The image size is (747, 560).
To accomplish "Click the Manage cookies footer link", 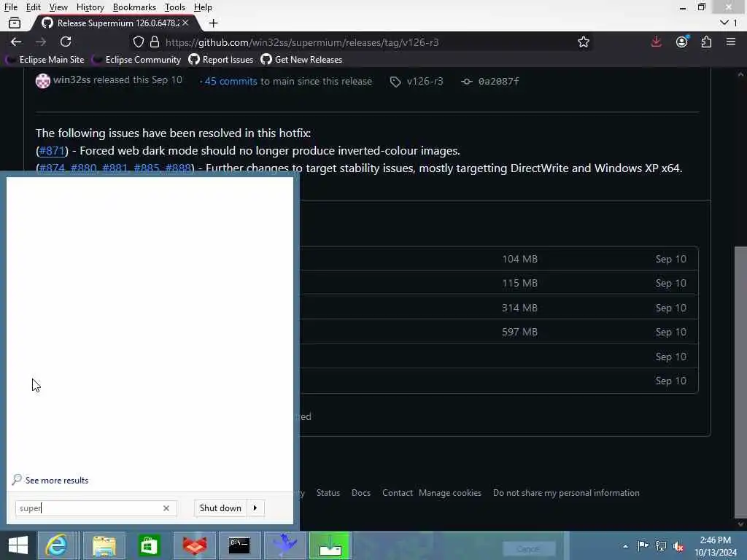I will 449,493.
